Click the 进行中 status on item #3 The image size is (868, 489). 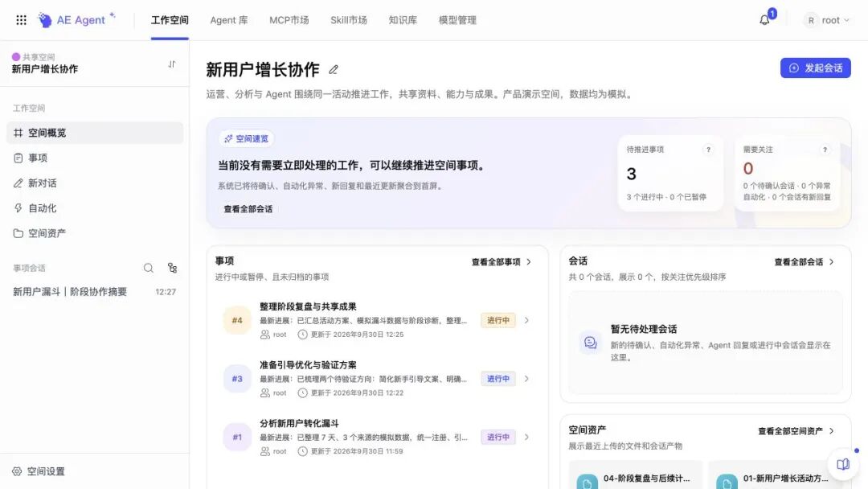coord(498,379)
